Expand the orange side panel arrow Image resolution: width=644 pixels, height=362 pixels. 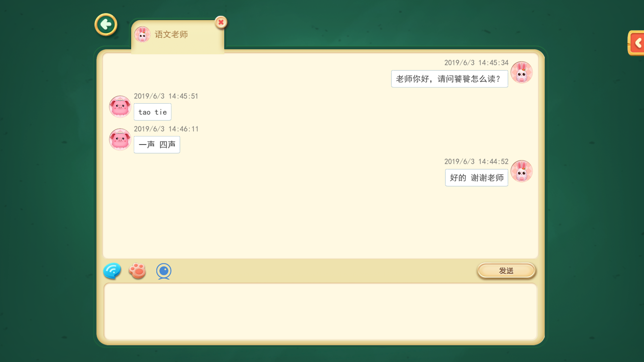(637, 43)
